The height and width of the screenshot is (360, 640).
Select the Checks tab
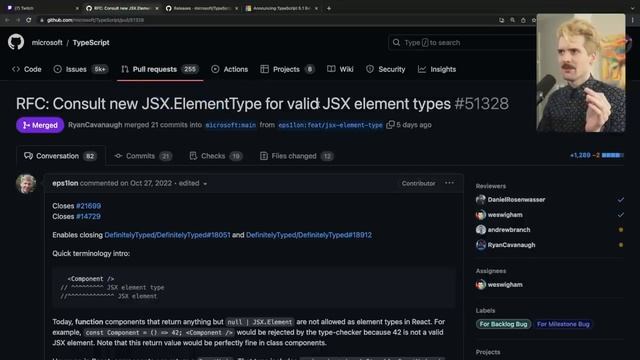[216, 156]
